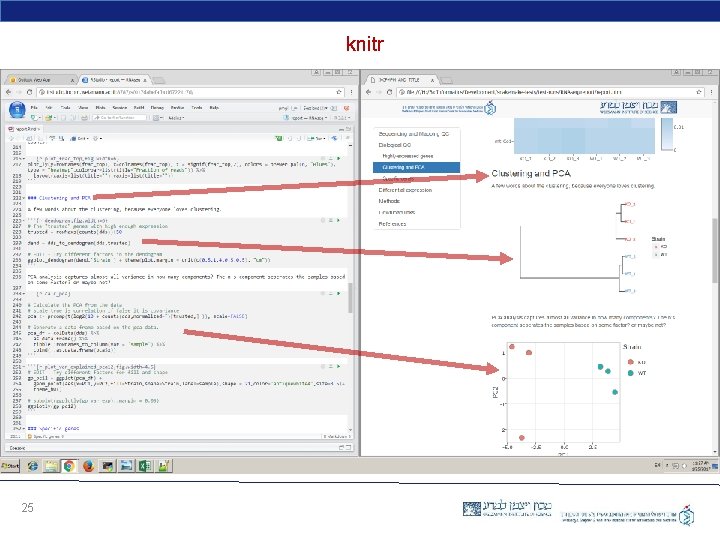
Task: Click the Windows Start button
Action: (x=10, y=466)
